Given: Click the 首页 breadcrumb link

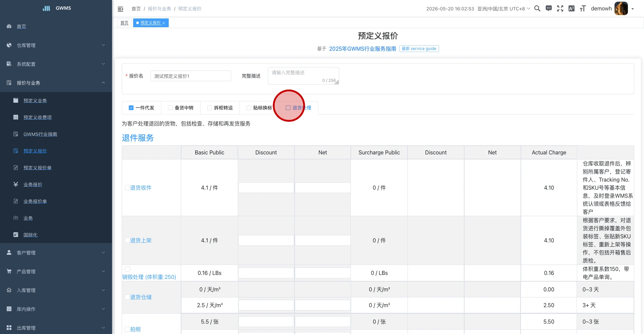Looking at the screenshot, I should click(136, 9).
